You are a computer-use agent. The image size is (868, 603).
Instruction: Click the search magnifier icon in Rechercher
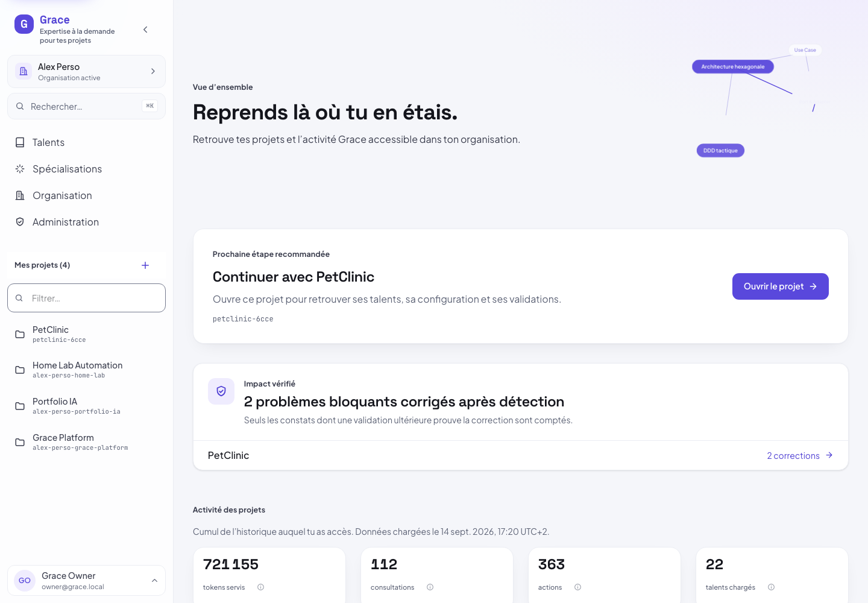coord(20,106)
